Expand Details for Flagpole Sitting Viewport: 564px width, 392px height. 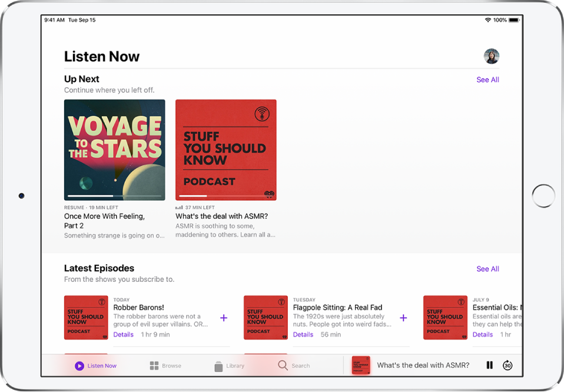click(x=303, y=334)
